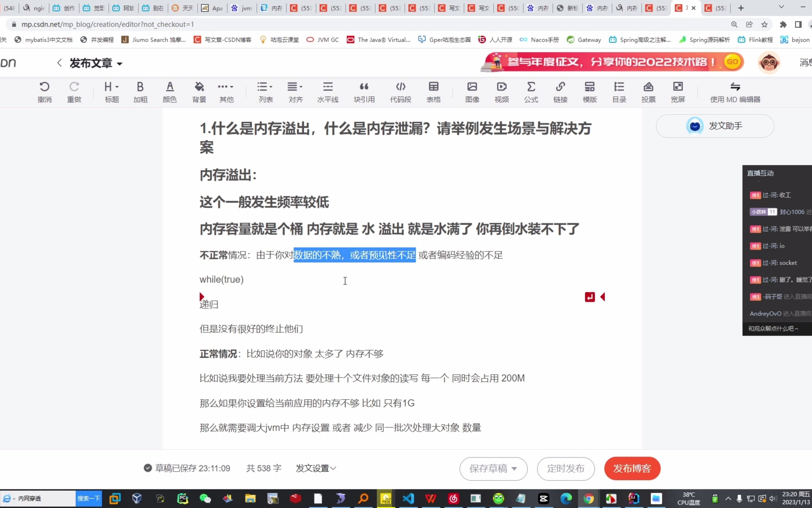812x508 pixels.
Task: Open the 2022 annual essay banner
Action: pyautogui.click(x=612, y=62)
